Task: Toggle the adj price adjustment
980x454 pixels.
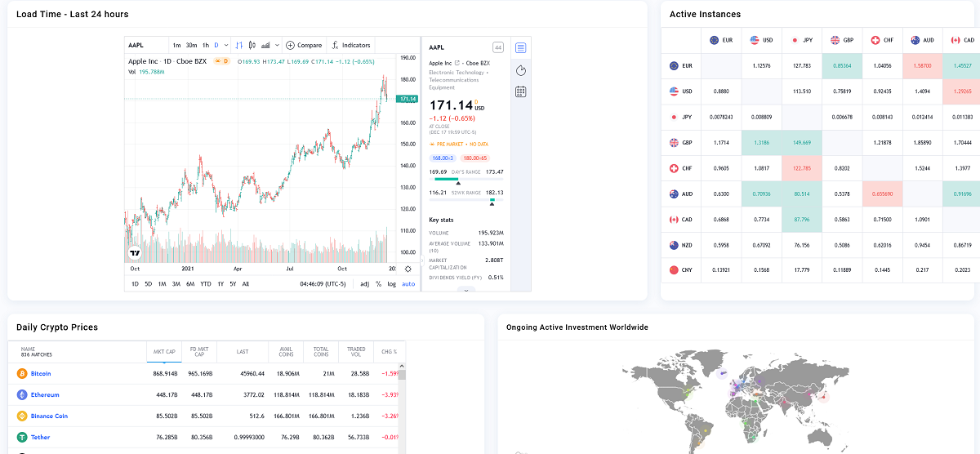Action: pyautogui.click(x=364, y=284)
